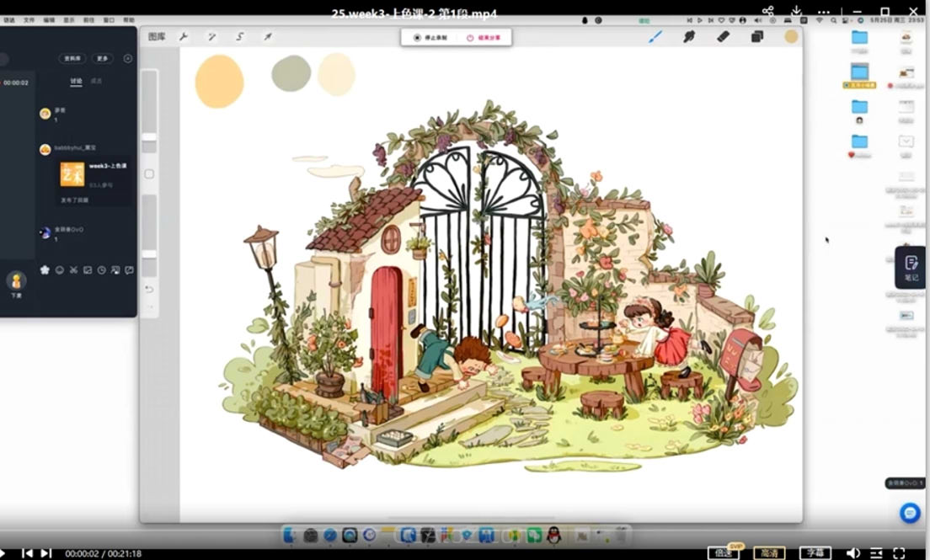Image resolution: width=930 pixels, height=560 pixels.
Task: Click the undo arrow on the sidebar
Action: [x=149, y=289]
